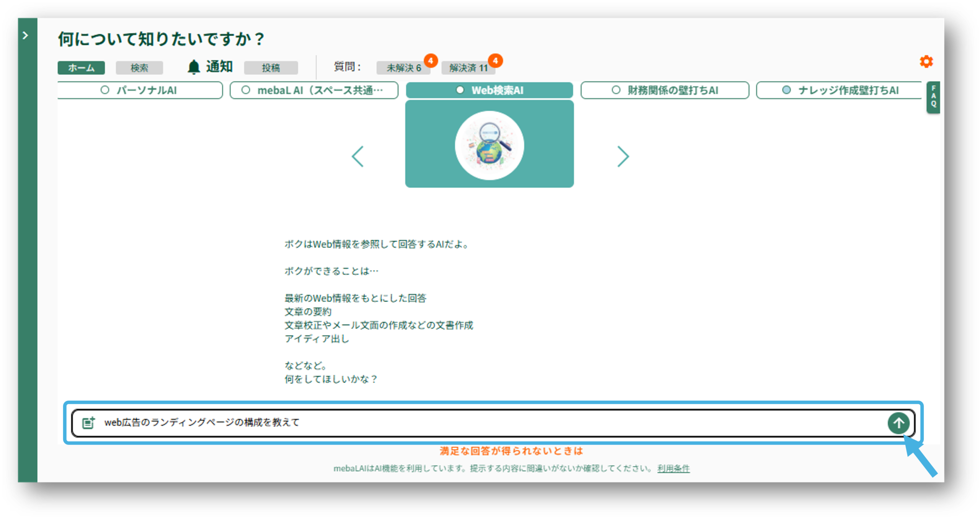Go to the next AI with the right chevron

(623, 156)
